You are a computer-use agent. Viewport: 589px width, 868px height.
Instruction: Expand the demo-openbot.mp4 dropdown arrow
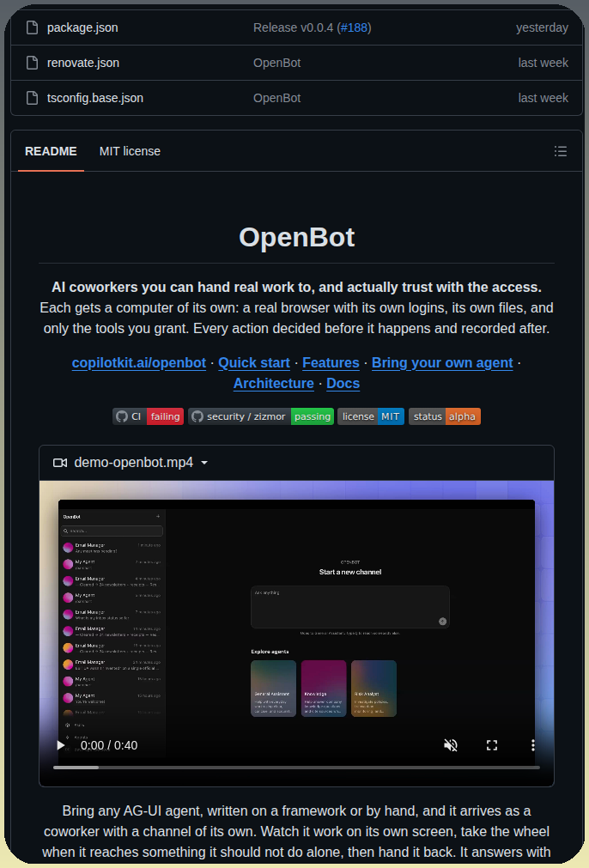click(x=204, y=463)
